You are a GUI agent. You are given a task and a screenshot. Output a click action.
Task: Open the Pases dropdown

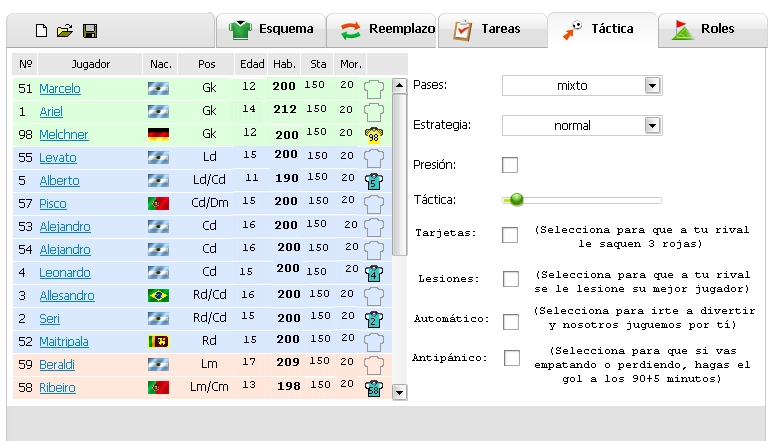click(652, 86)
